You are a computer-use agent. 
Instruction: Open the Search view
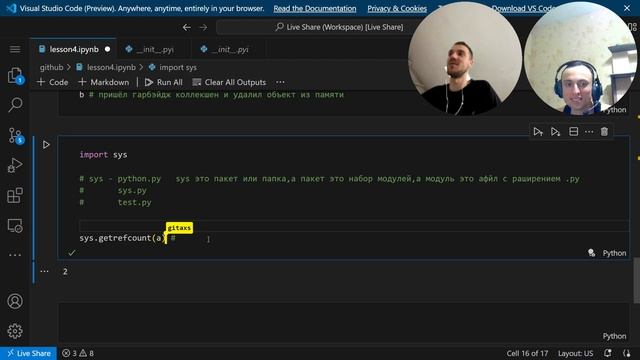point(15,105)
